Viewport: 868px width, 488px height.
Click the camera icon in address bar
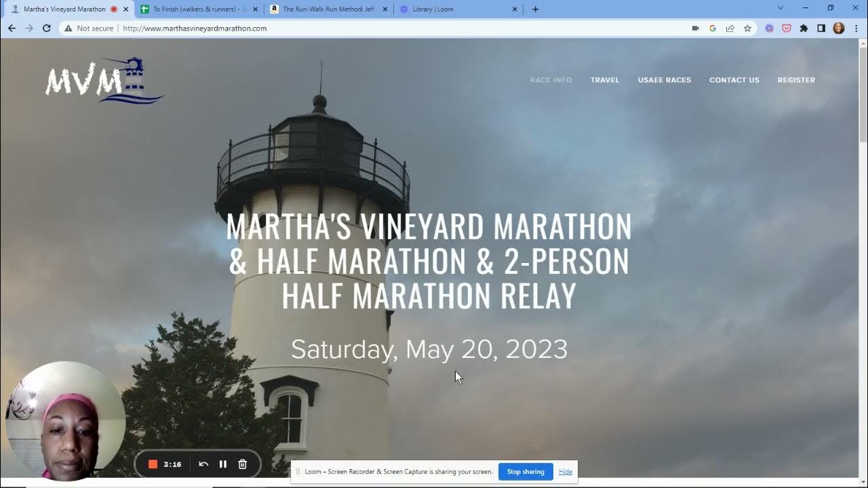(695, 28)
